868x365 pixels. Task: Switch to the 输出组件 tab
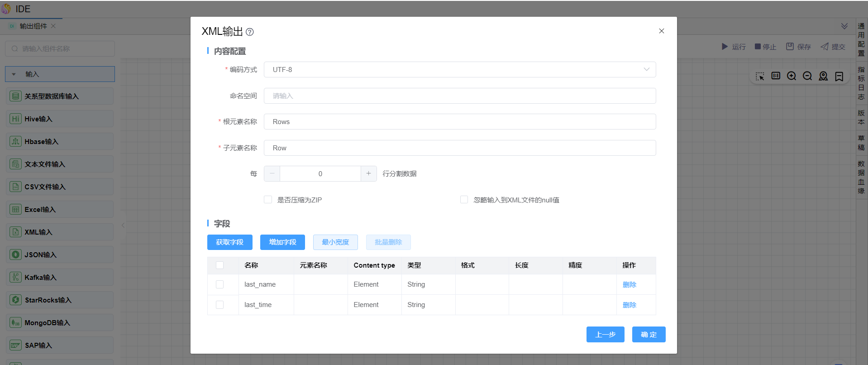click(x=33, y=26)
